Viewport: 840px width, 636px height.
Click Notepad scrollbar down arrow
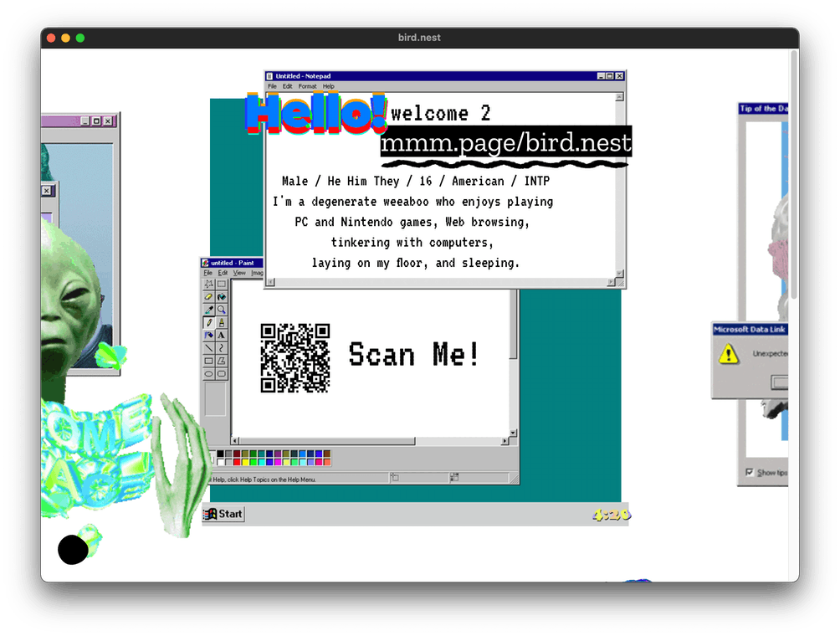(619, 274)
